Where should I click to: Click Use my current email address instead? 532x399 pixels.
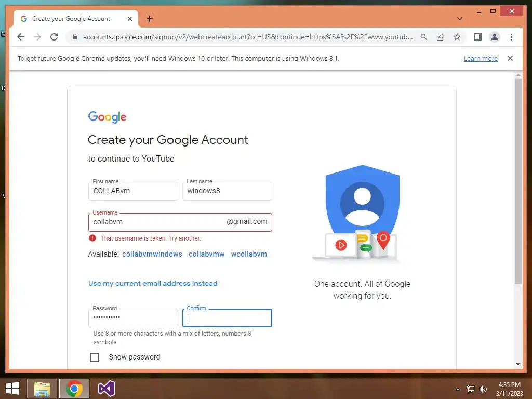click(153, 283)
